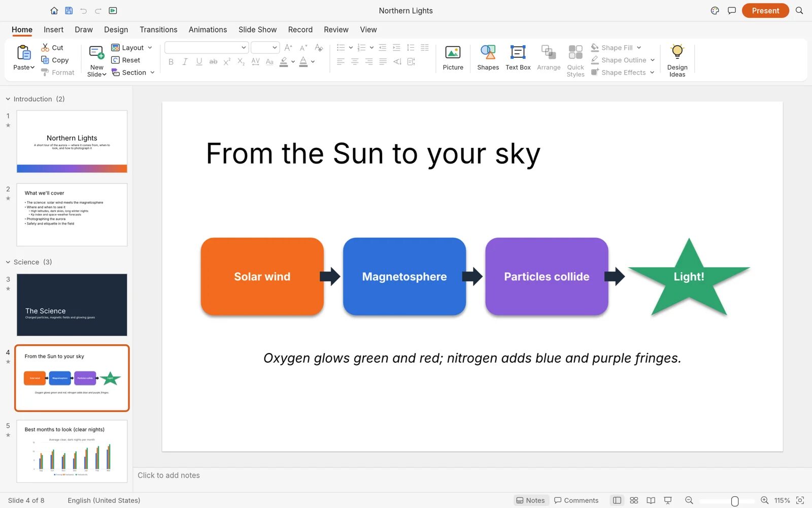The image size is (812, 508).
Task: Open the font name combo box
Action: tap(207, 48)
